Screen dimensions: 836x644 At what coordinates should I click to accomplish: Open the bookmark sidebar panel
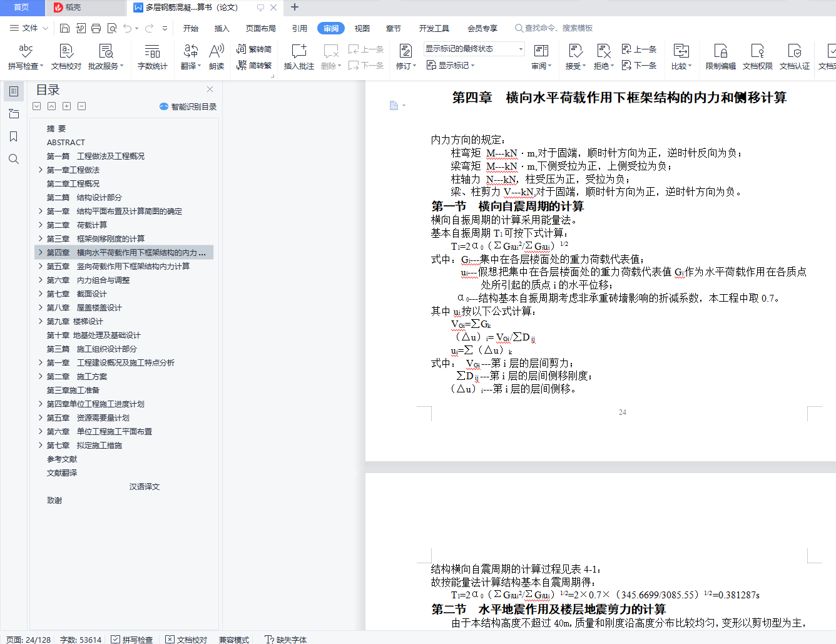(14, 136)
